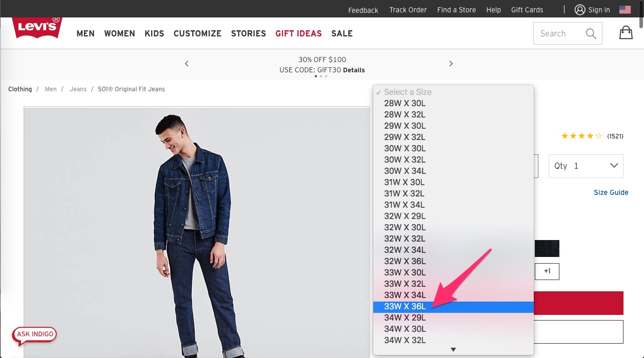Open Track Order
This screenshot has height=358, width=644.
pos(408,10)
